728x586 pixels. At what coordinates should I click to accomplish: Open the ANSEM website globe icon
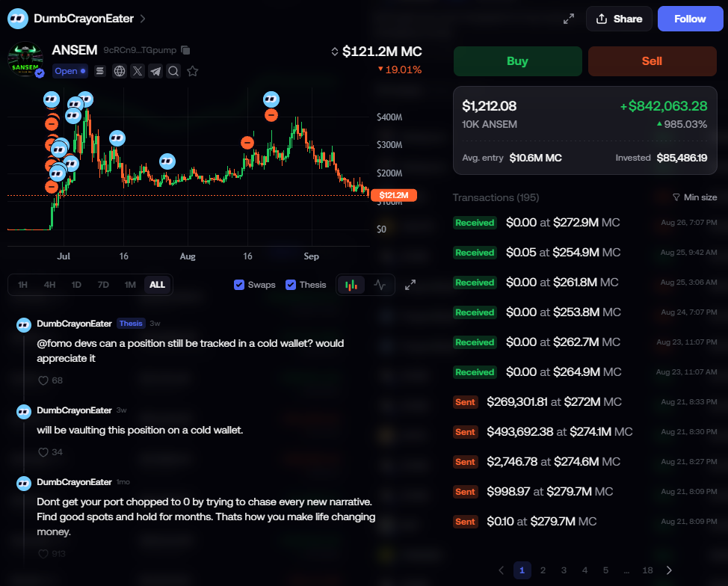[120, 71]
